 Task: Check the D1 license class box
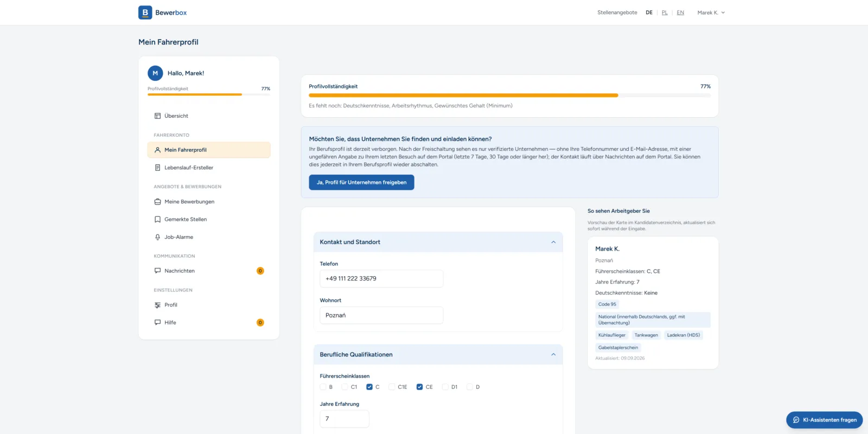(x=445, y=387)
